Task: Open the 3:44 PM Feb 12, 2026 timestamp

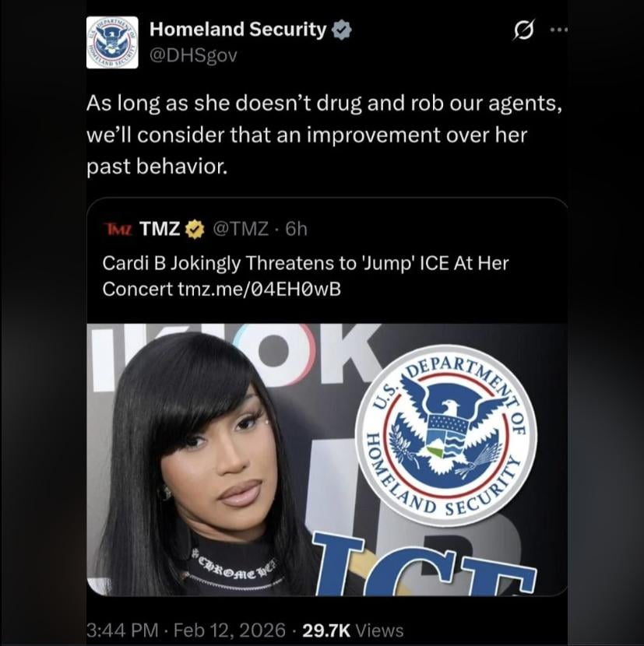Action: point(186,630)
